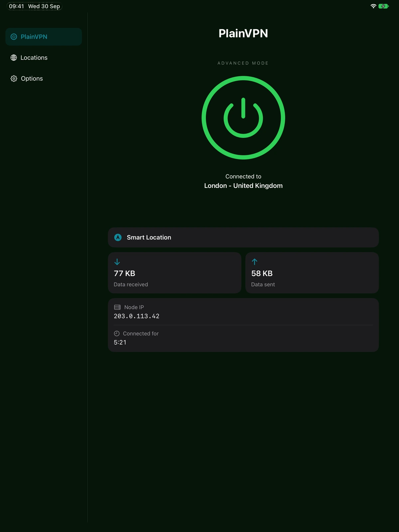Click the Connected to status text
Image resolution: width=399 pixels, height=532 pixels.
[243, 177]
